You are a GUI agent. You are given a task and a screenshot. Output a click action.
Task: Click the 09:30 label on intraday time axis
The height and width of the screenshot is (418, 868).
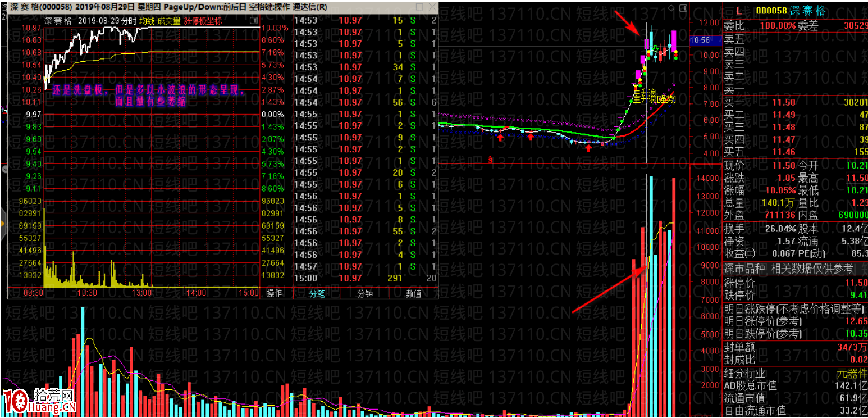coord(33,293)
